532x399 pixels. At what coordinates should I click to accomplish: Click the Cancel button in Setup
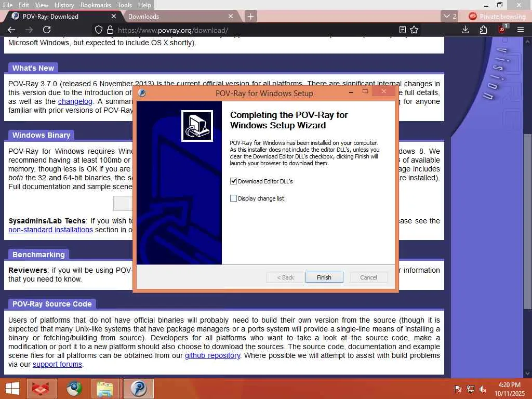pyautogui.click(x=368, y=277)
